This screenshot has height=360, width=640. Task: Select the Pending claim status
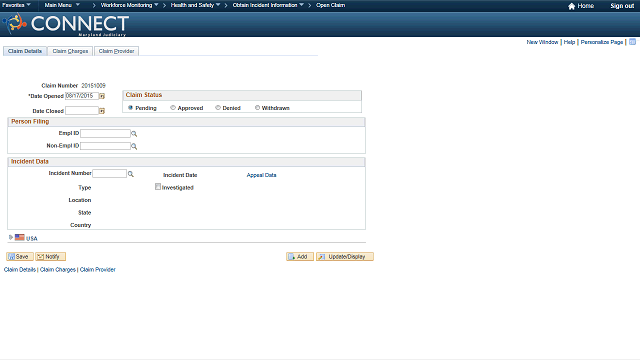pos(131,108)
